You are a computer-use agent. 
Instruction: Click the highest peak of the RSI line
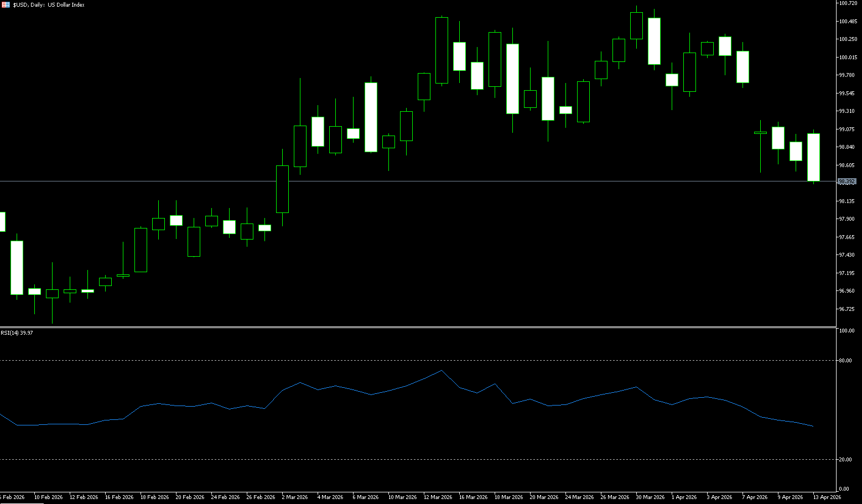[441, 371]
